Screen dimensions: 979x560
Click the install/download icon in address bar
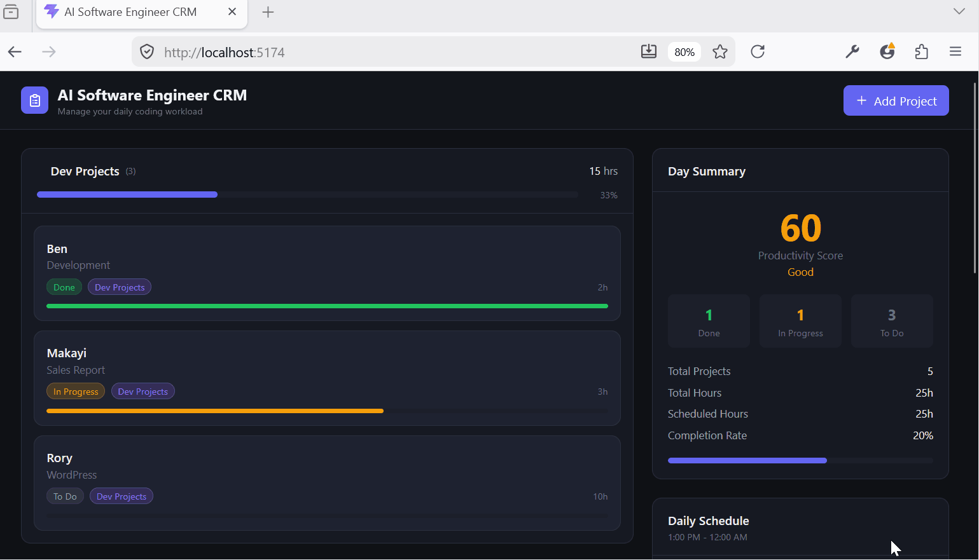(x=648, y=52)
